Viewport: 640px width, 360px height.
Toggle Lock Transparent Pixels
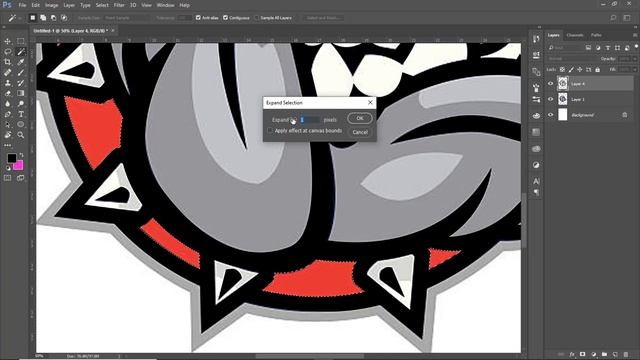click(x=562, y=70)
